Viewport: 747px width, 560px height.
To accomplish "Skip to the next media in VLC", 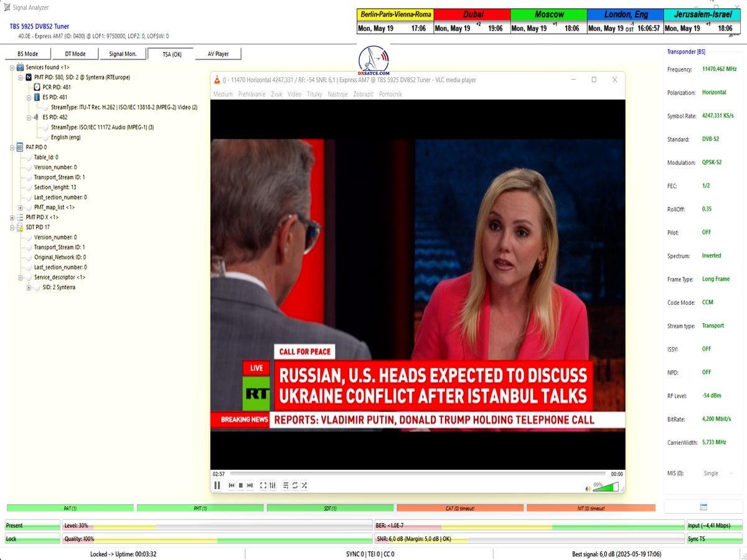I will coord(250,485).
